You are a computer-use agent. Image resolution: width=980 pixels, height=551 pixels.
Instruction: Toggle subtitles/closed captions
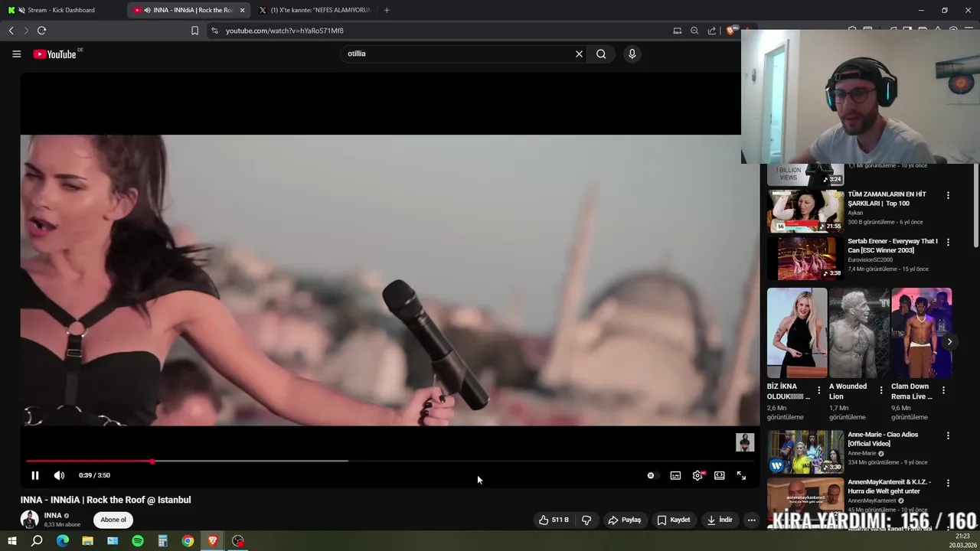tap(675, 475)
